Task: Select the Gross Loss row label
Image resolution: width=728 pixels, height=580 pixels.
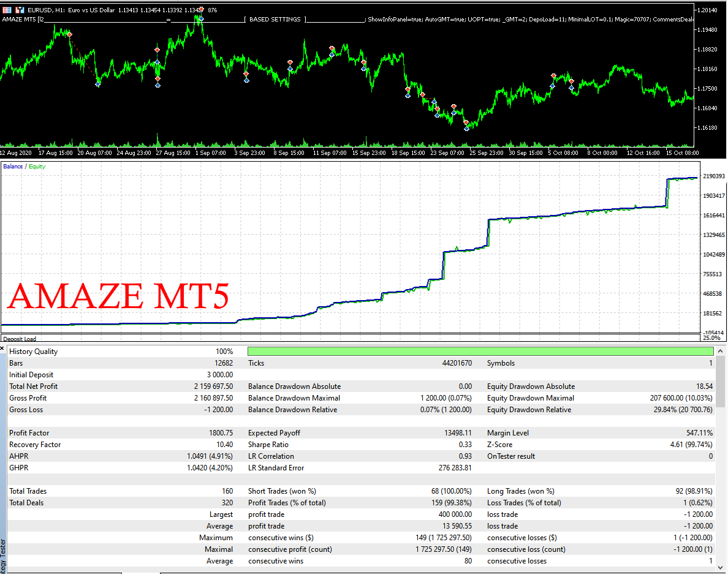Action: click(x=26, y=410)
